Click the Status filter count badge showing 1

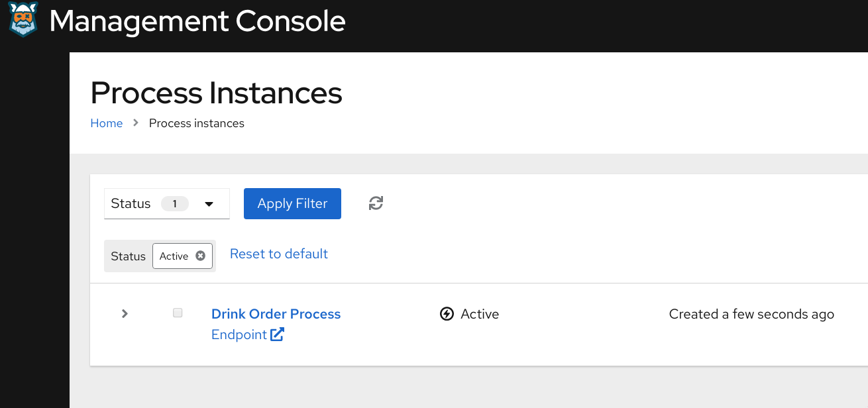(175, 203)
